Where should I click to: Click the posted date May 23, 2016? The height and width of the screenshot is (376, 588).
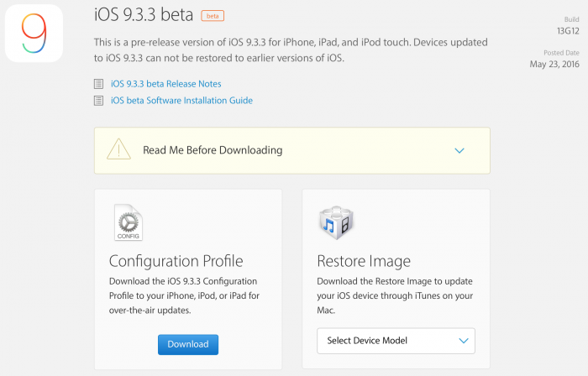pos(554,64)
